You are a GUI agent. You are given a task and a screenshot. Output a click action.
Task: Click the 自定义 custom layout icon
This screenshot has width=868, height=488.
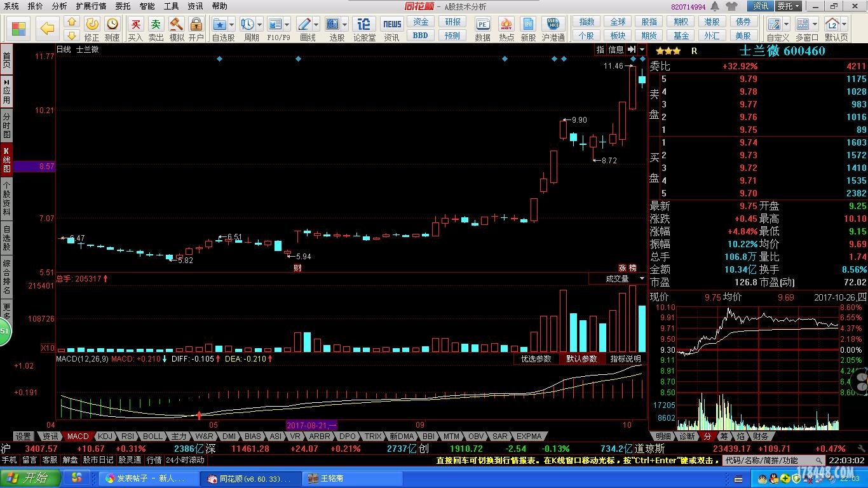[774, 24]
